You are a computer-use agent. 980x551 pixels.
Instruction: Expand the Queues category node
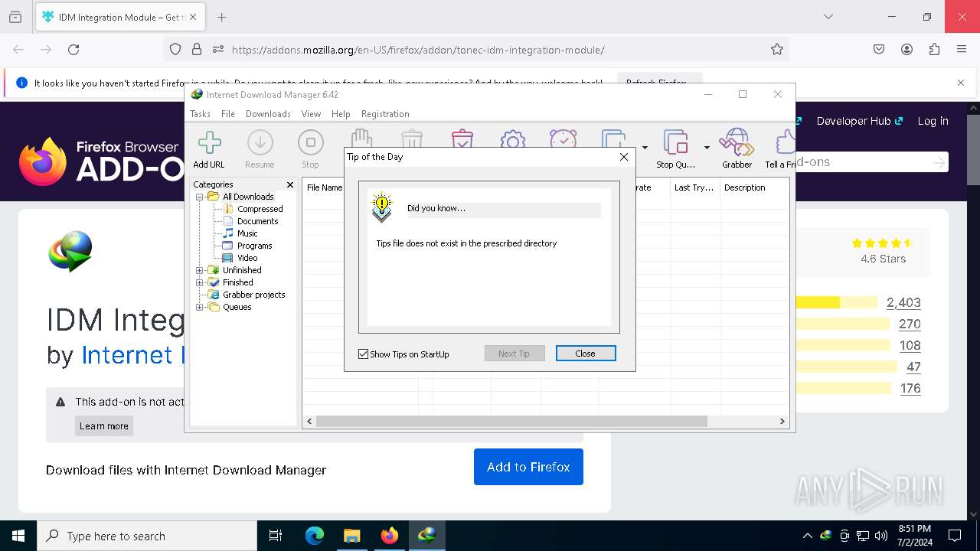point(200,307)
